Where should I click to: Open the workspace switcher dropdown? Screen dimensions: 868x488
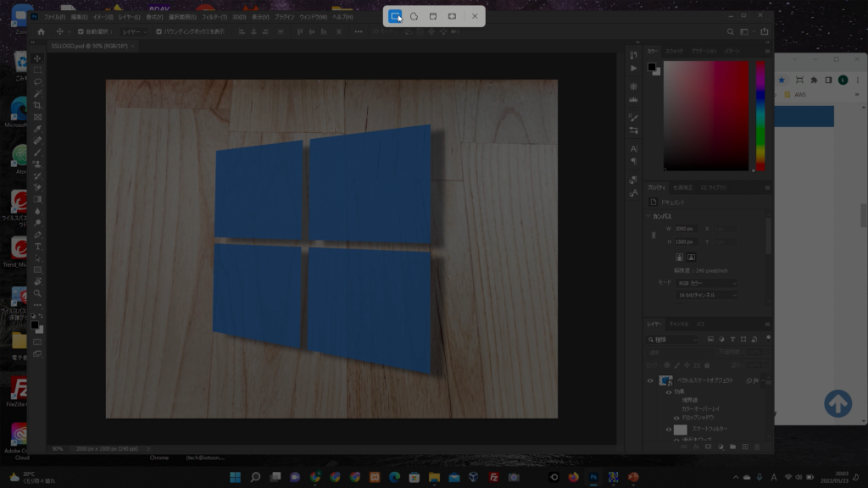point(746,32)
